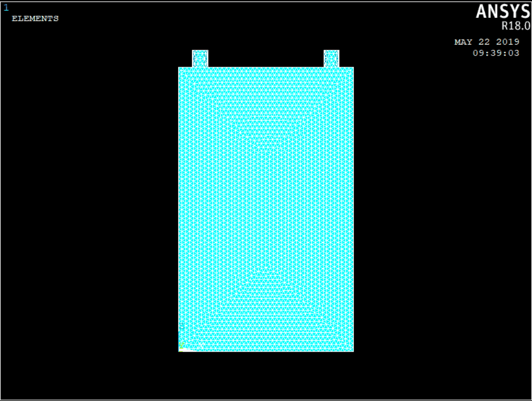Click the MAY 22 2019 date stamp
This screenshot has width=532, height=401.
click(486, 42)
